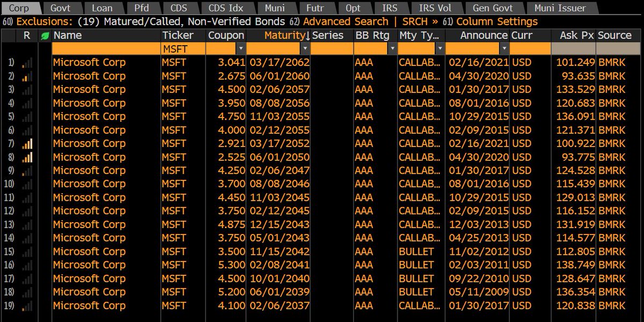Switch to the Corp tab
This screenshot has height=322, width=644.
tap(19, 8)
